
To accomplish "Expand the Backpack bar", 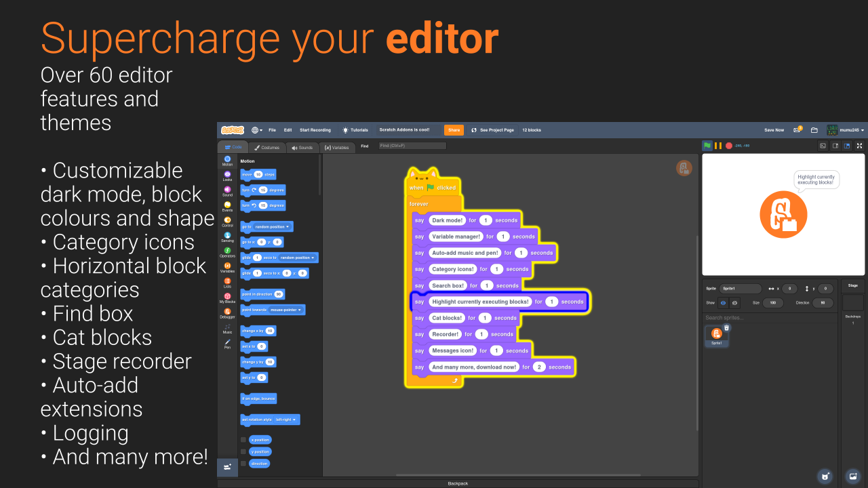I will pyautogui.click(x=458, y=483).
